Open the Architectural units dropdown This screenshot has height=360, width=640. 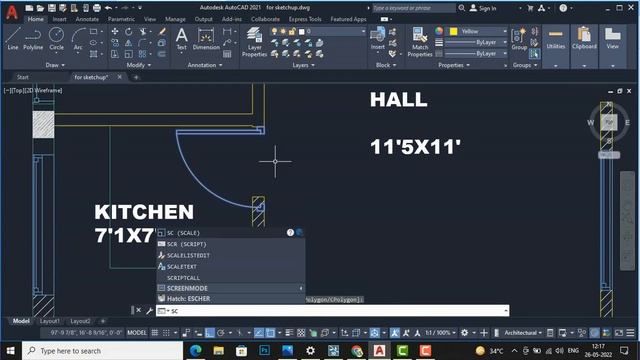523,333
